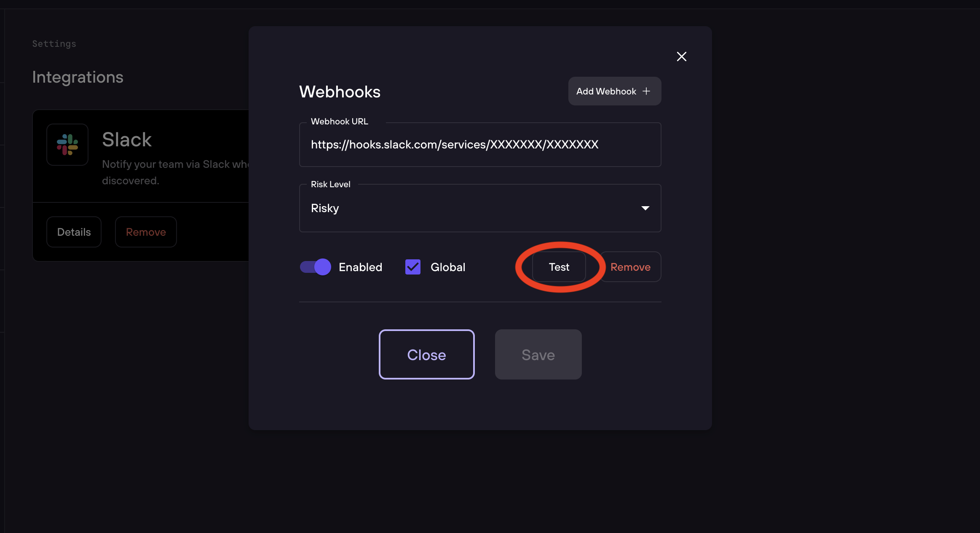Image resolution: width=980 pixels, height=533 pixels.
Task: Save the webhook settings
Action: (x=538, y=355)
